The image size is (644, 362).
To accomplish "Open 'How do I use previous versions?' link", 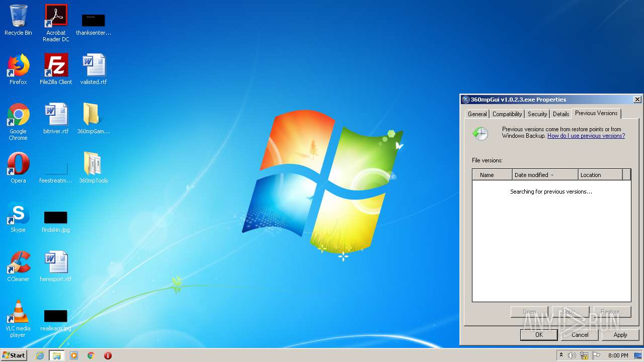I will point(586,136).
